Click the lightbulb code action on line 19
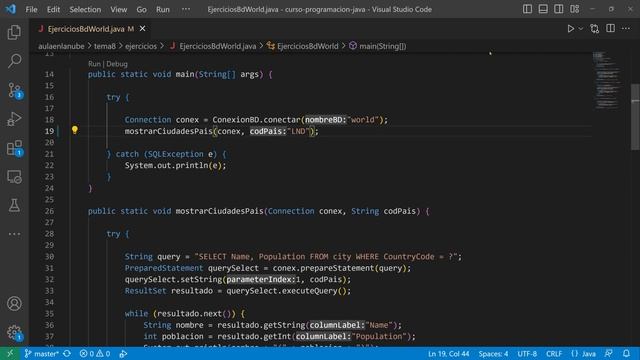 [75, 130]
